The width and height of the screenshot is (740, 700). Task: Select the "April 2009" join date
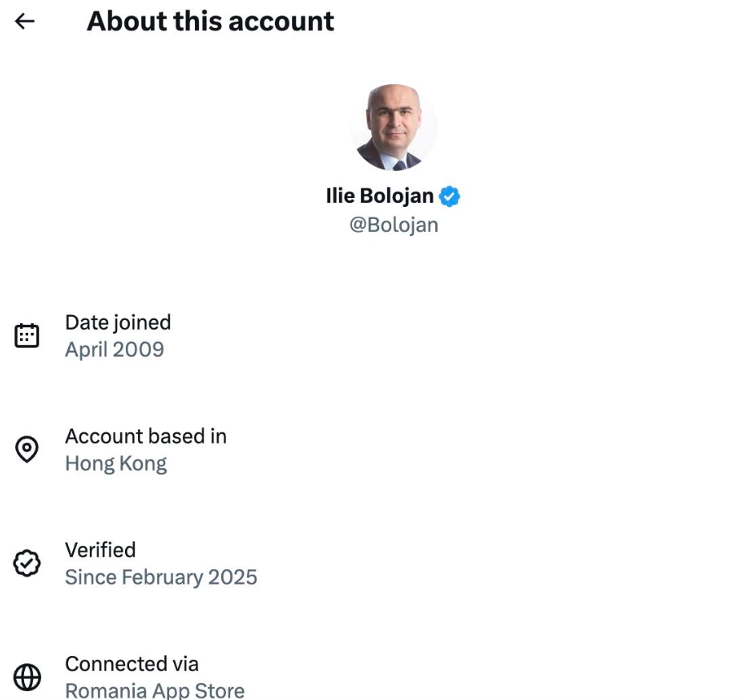click(x=115, y=350)
